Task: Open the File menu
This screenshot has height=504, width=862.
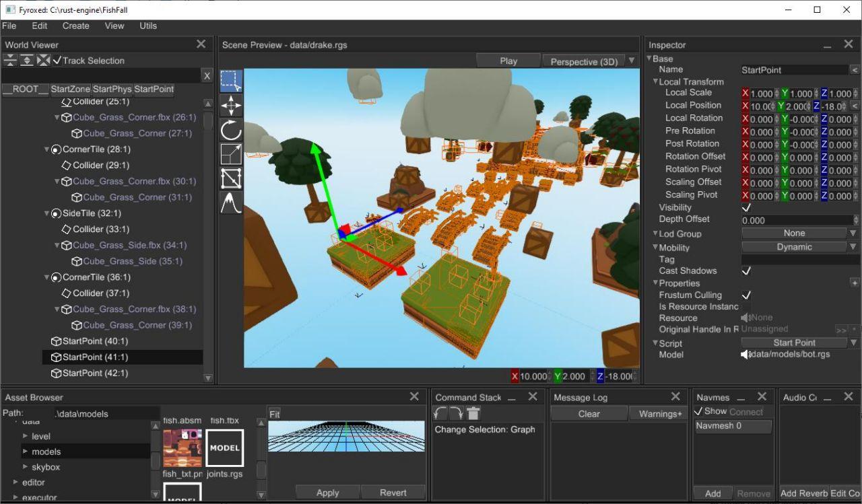Action: 9,26
